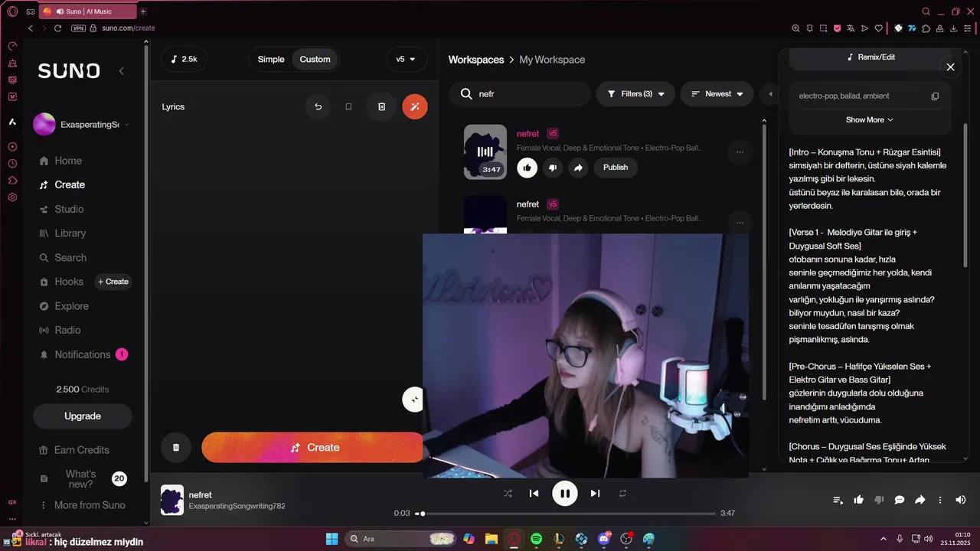Open first nefret song cover thumbnail
Image resolution: width=980 pixels, height=551 pixels.
tap(485, 152)
